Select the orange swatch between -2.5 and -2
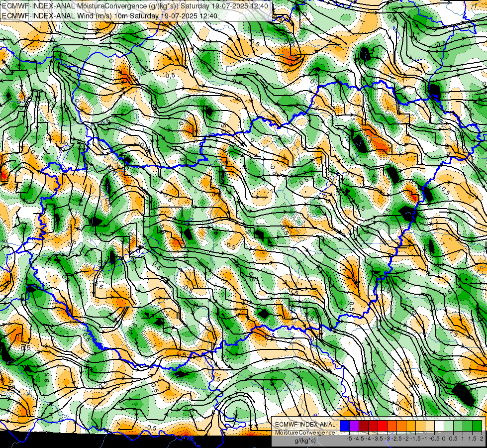Screen dimensions: 487x448 click(401, 426)
